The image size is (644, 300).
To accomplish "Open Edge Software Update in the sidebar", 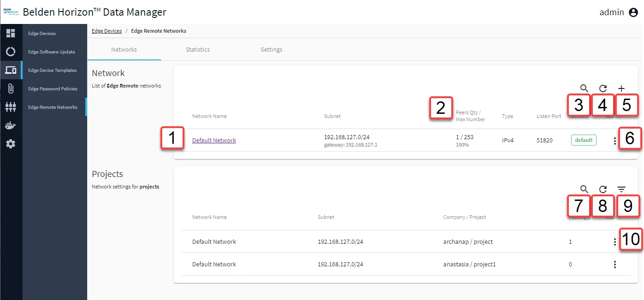I will tap(54, 52).
